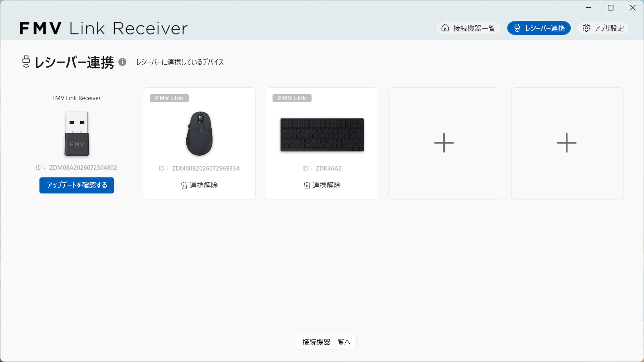The width and height of the screenshot is (644, 362).
Task: Click the FMV Link badge on keyboard card
Action: click(x=292, y=98)
